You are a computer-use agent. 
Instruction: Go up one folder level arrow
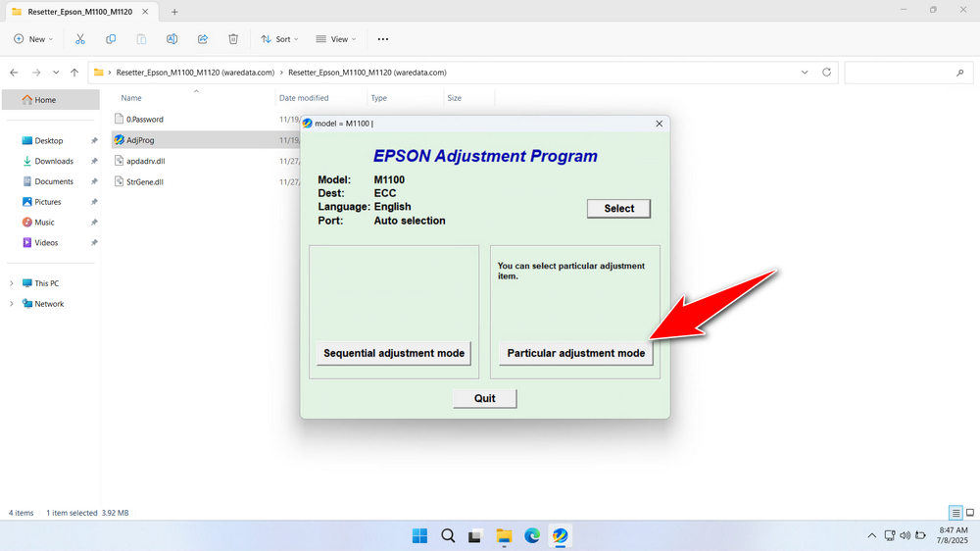click(74, 73)
